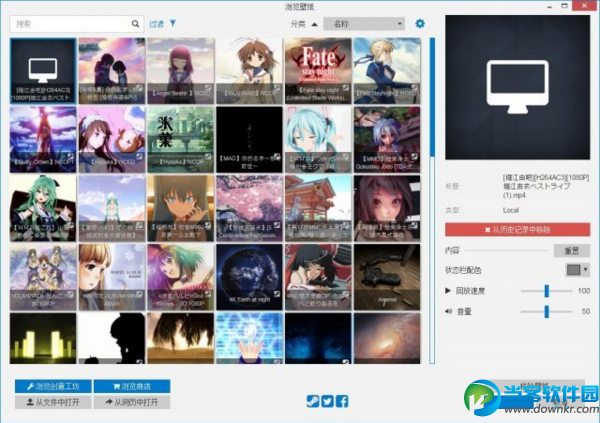Image resolution: width=600 pixels, height=423 pixels.
Task: Select the green-haired girl MMD wallpaper
Action: tap(43, 208)
